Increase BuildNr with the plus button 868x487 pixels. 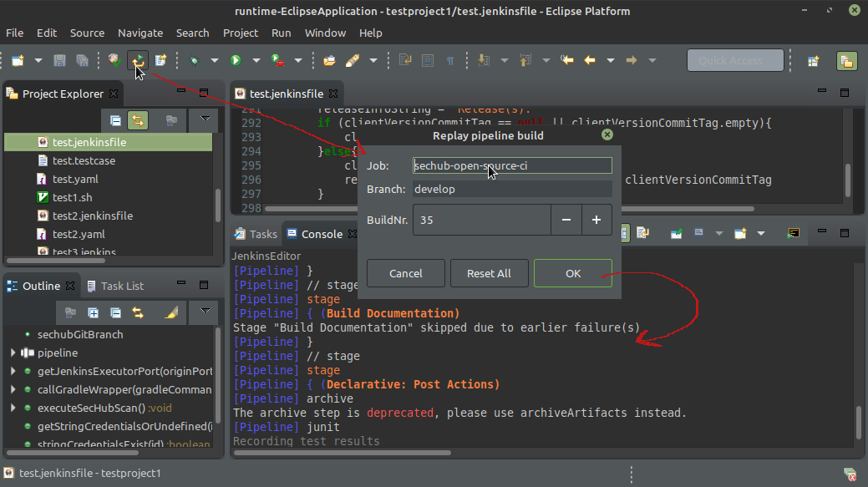coord(596,220)
